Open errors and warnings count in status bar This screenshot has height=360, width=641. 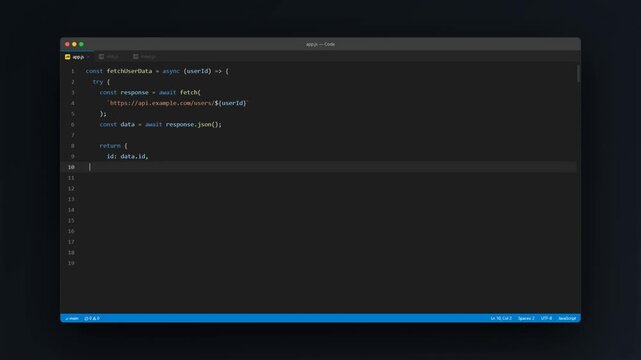point(92,318)
